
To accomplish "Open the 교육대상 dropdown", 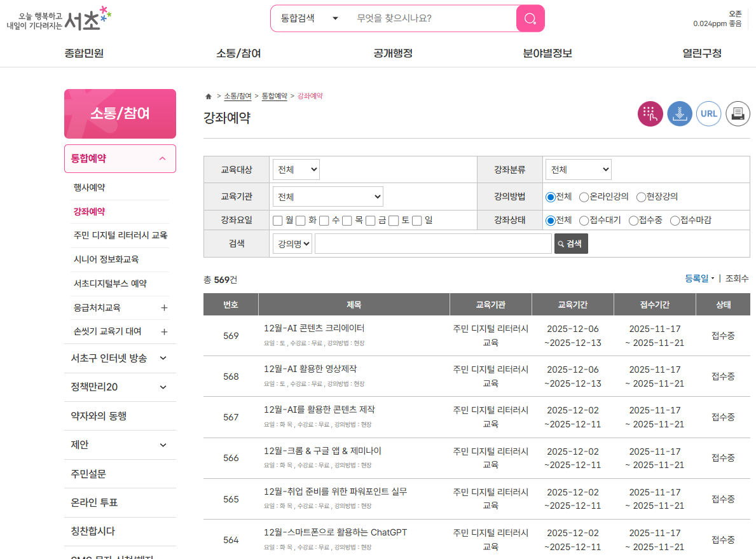I will click(296, 170).
